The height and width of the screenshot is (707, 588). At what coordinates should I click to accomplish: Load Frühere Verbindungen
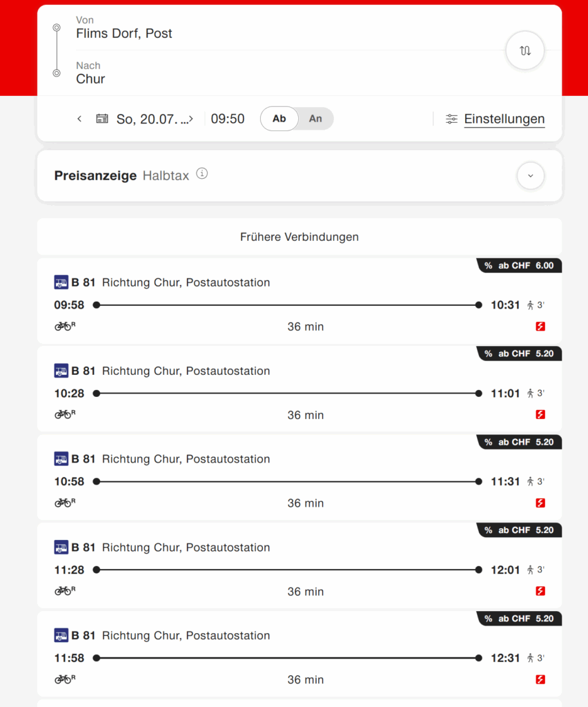pyautogui.click(x=300, y=237)
